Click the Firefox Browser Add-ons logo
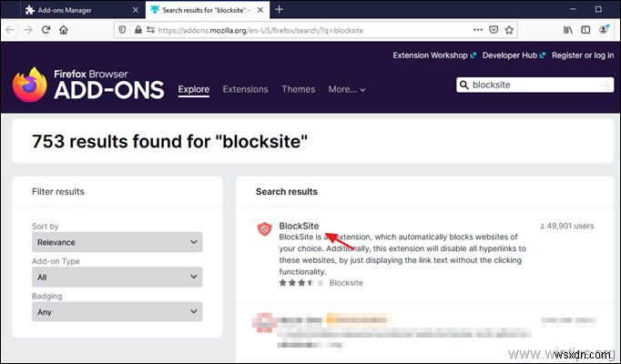This screenshot has width=621, height=364. (88, 85)
